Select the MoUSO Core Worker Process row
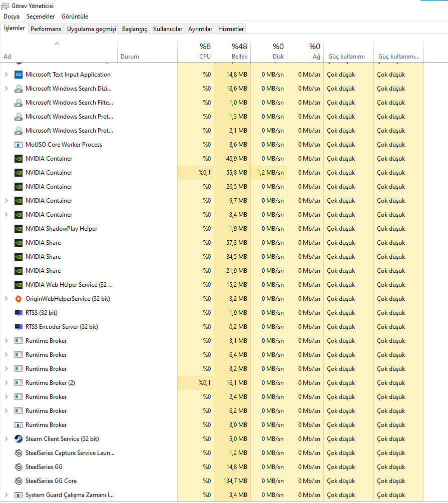 coord(212,145)
